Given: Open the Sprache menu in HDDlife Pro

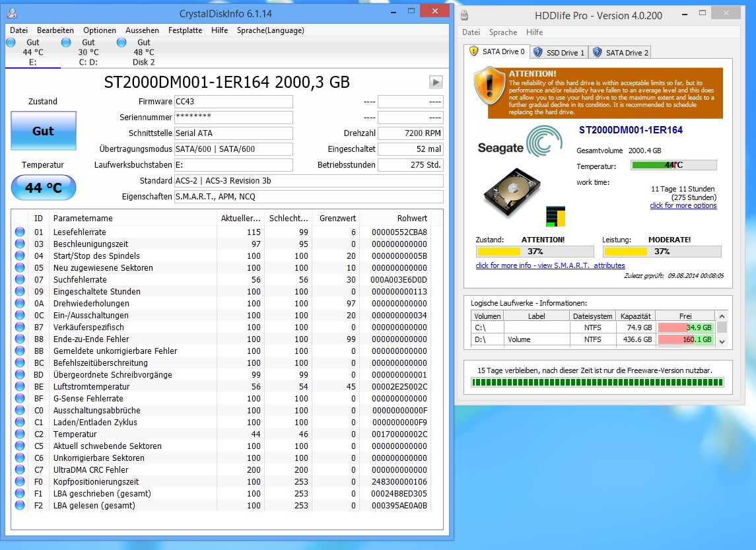Looking at the screenshot, I should pos(503,32).
